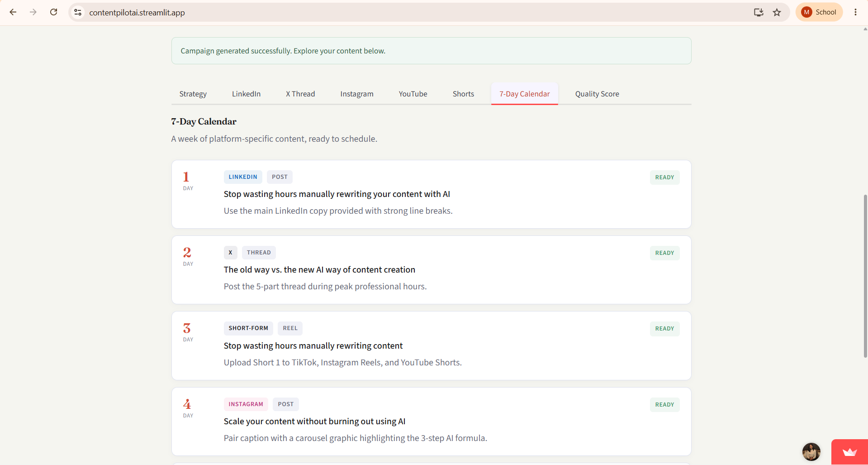Screen dimensions: 868x465
Task: Select Day 1 title about rewriting content with AI
Action: click(x=337, y=194)
